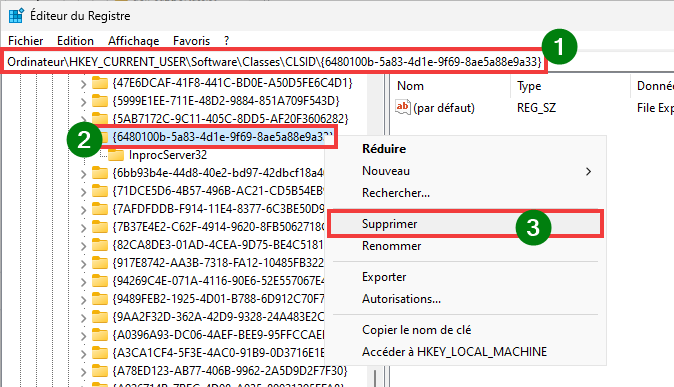Click the InprocServer32 folder icon
674x387 pixels.
coord(116,155)
